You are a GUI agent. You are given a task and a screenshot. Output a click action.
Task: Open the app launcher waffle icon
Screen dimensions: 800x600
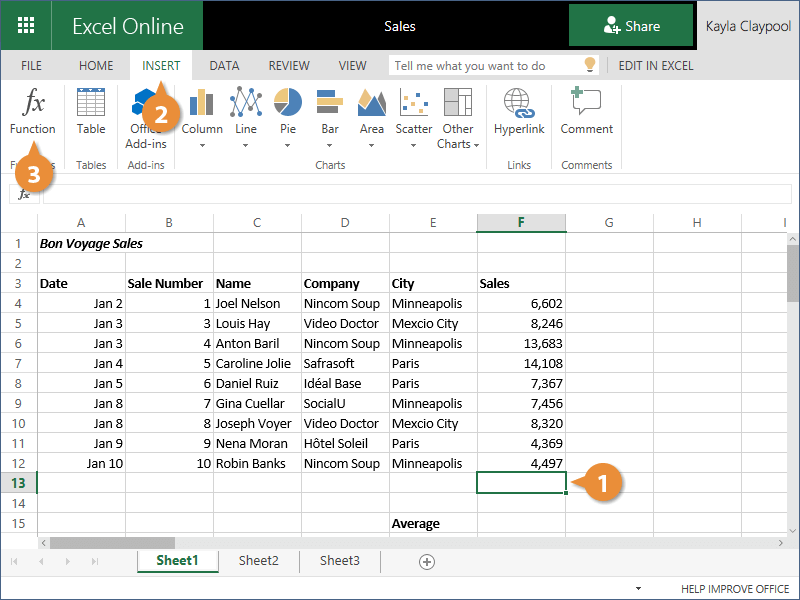pos(26,26)
